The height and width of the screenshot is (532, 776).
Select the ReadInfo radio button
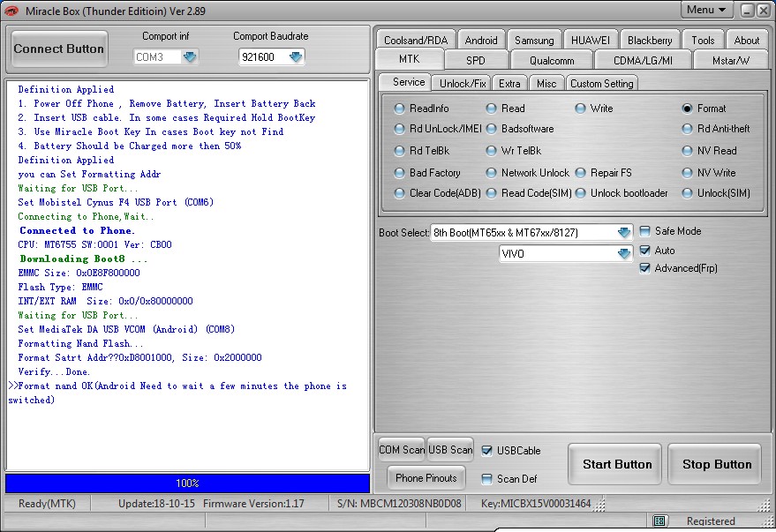[399, 109]
